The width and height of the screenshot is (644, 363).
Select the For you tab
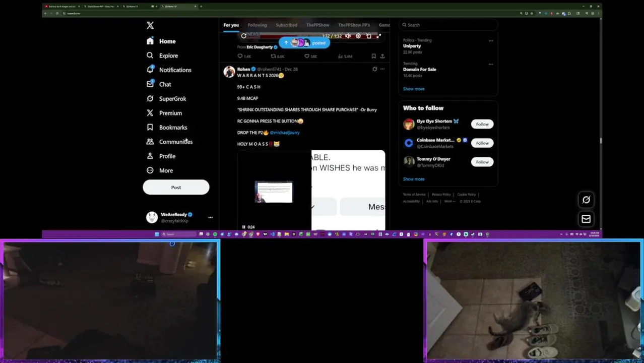(231, 25)
